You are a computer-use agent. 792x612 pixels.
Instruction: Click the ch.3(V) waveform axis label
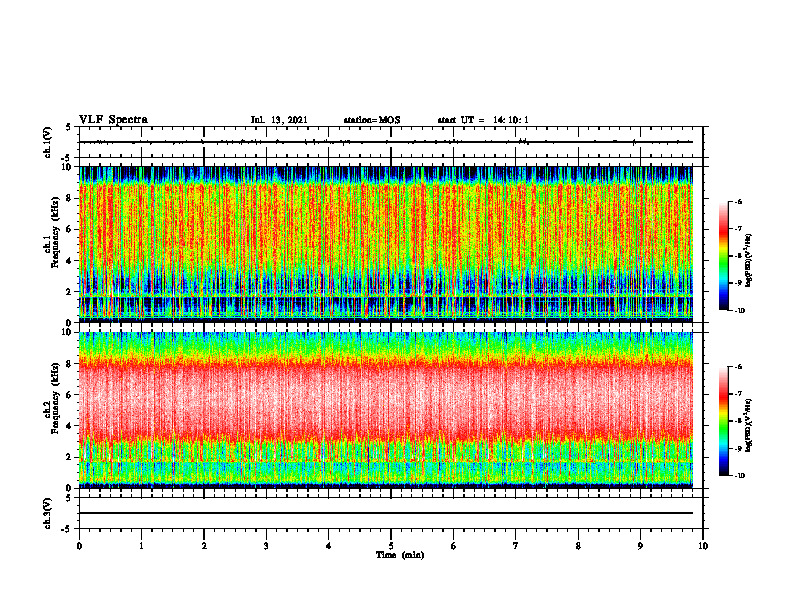point(48,513)
